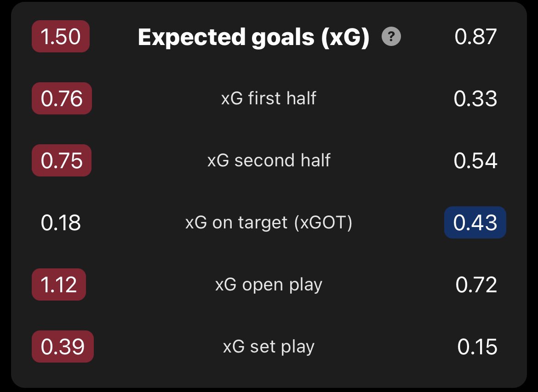Click the 0.87 away xG value
The width and height of the screenshot is (538, 392).
click(x=475, y=37)
